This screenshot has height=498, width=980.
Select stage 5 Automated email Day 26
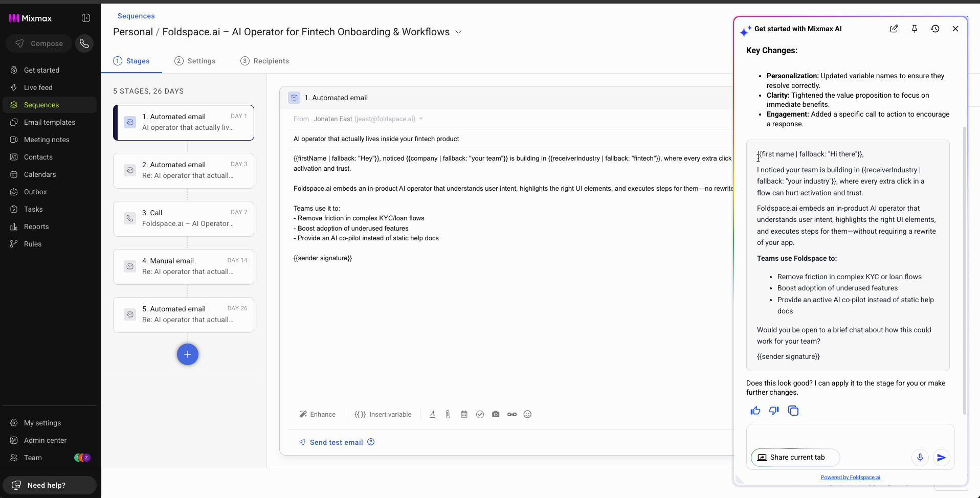coord(184,315)
